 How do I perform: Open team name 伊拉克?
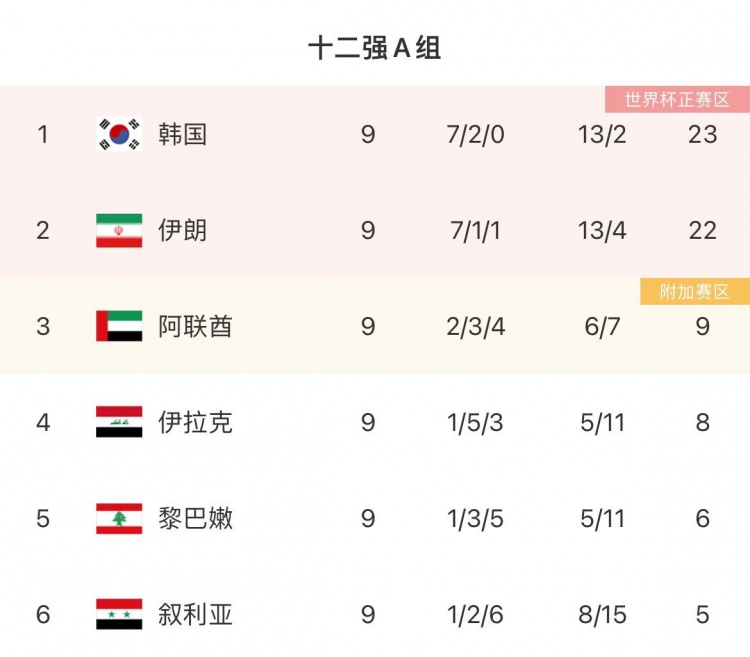(195, 423)
